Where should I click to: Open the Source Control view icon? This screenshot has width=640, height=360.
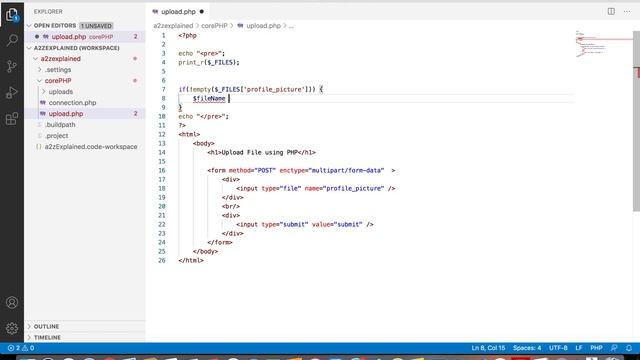coord(12,66)
